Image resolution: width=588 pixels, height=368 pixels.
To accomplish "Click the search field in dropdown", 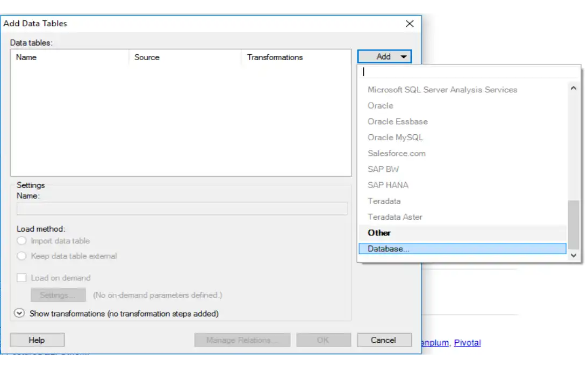I will pyautogui.click(x=469, y=71).
